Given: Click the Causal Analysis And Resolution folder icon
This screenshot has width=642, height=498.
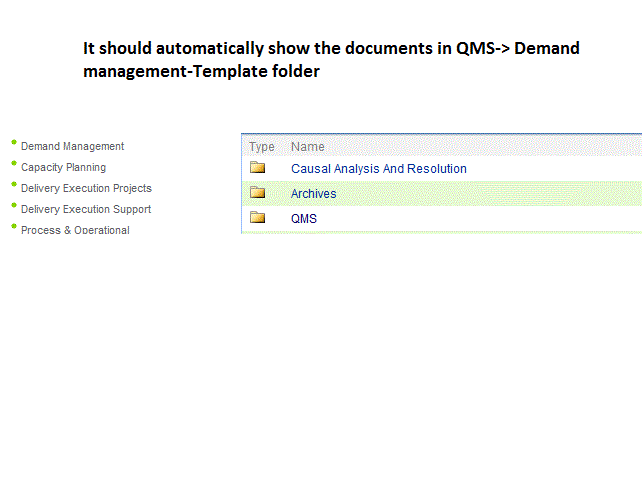Looking at the screenshot, I should (x=258, y=168).
